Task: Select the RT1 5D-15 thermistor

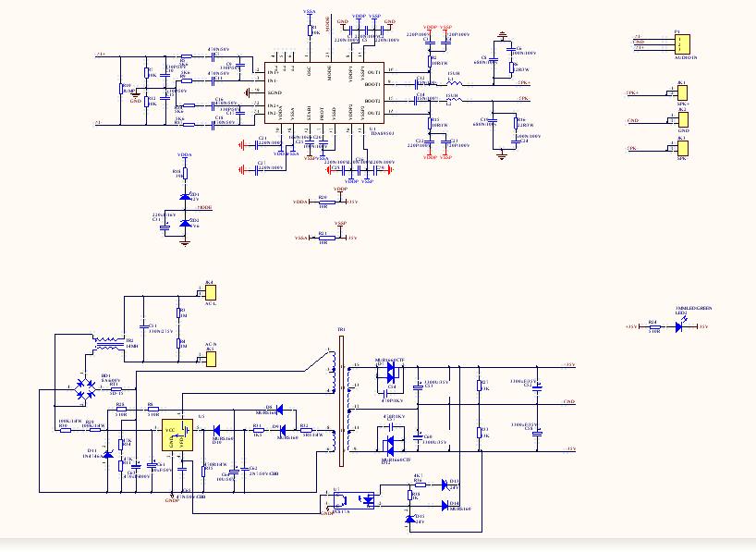Action: (116, 389)
